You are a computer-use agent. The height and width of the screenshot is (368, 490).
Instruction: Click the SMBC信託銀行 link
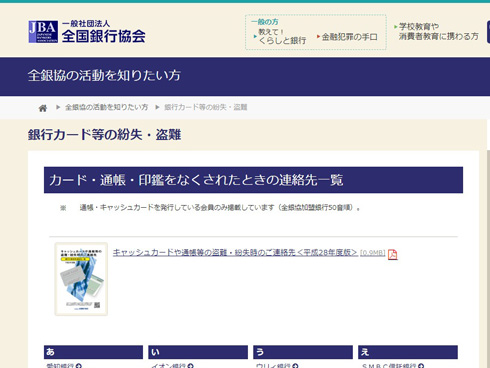click(393, 366)
